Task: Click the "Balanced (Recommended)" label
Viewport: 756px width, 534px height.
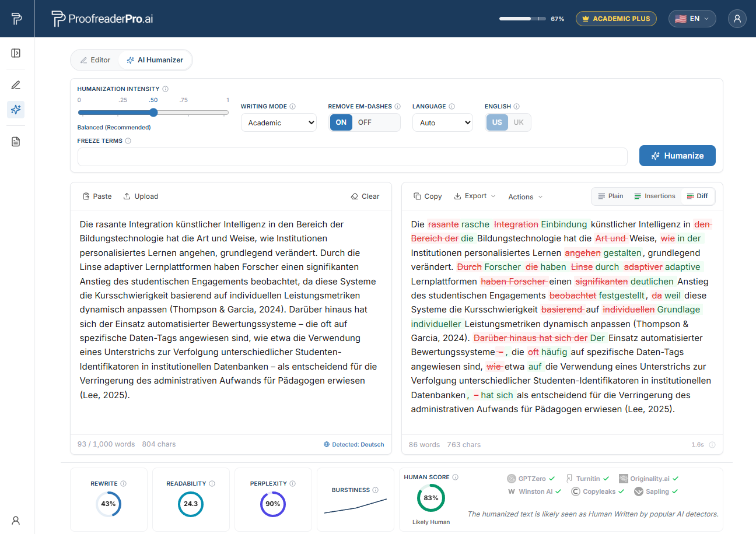Action: tap(114, 127)
